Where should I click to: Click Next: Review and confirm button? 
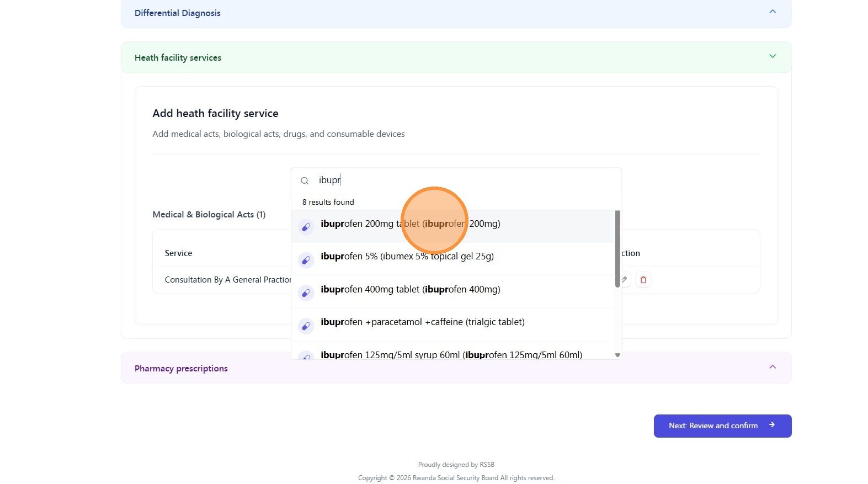(722, 426)
